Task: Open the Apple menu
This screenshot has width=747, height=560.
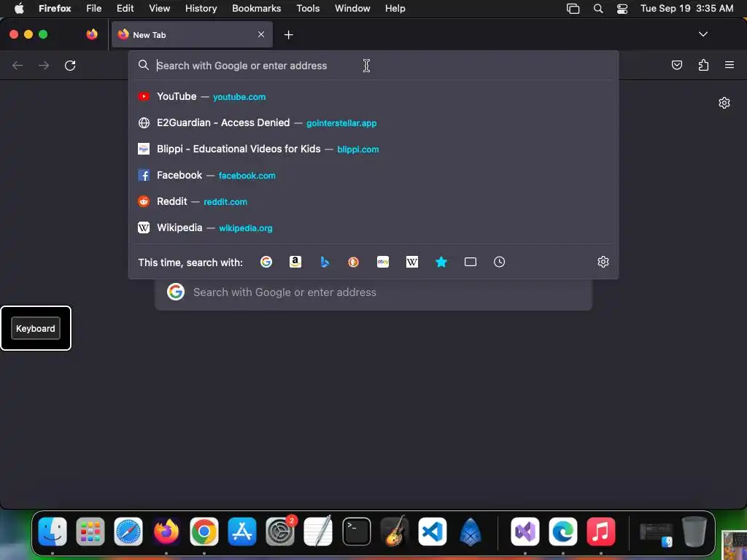Action: point(19,9)
